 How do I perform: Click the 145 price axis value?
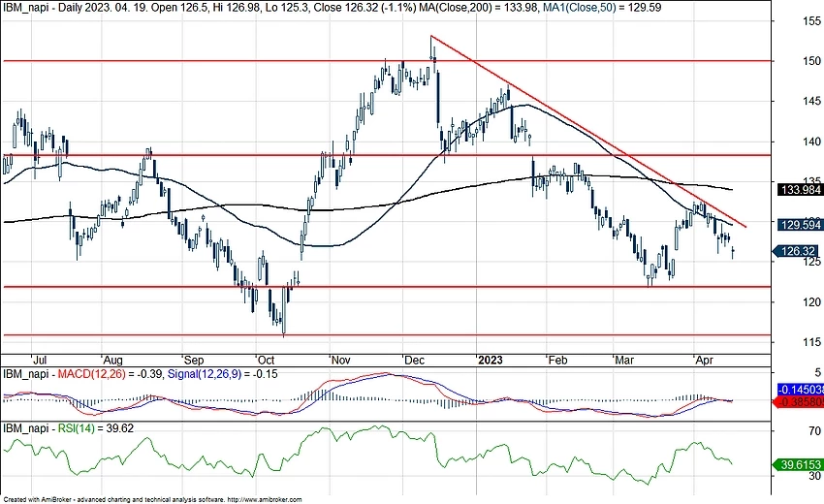click(811, 101)
